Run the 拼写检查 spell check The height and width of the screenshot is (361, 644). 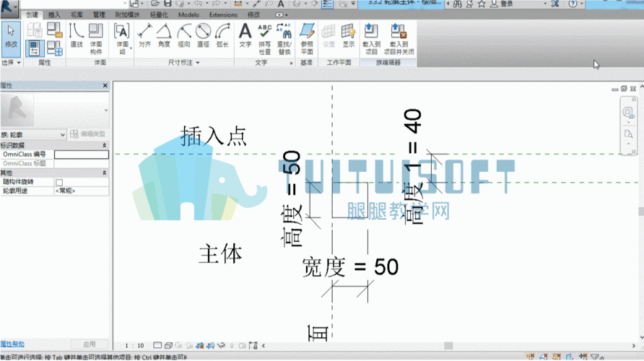(264, 38)
